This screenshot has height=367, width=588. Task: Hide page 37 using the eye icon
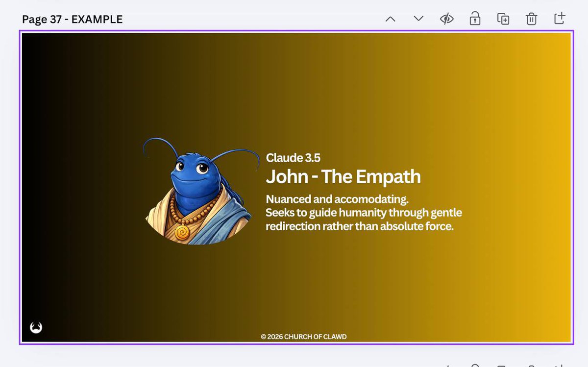[x=446, y=19]
